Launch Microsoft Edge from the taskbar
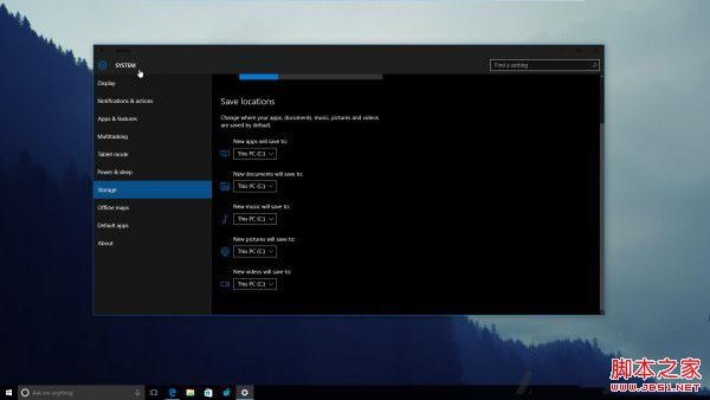 click(x=172, y=392)
